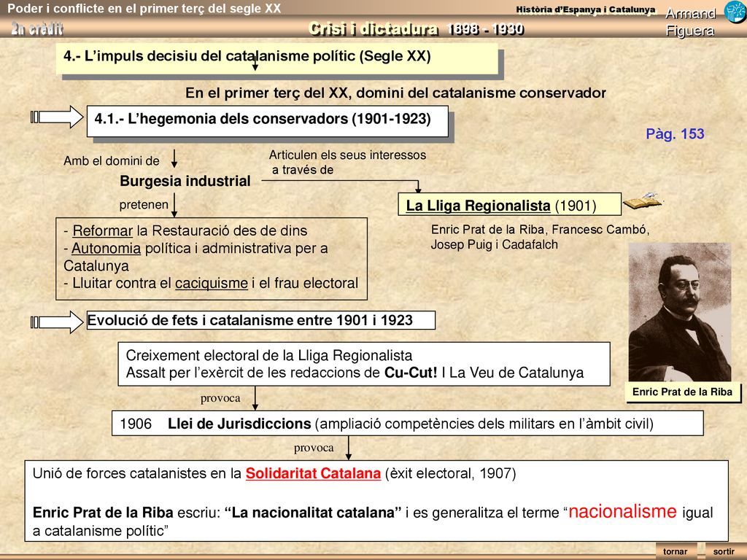Click 'En el primer terç del XX' subtitle line
The width and height of the screenshot is (747, 560).
tap(395, 93)
